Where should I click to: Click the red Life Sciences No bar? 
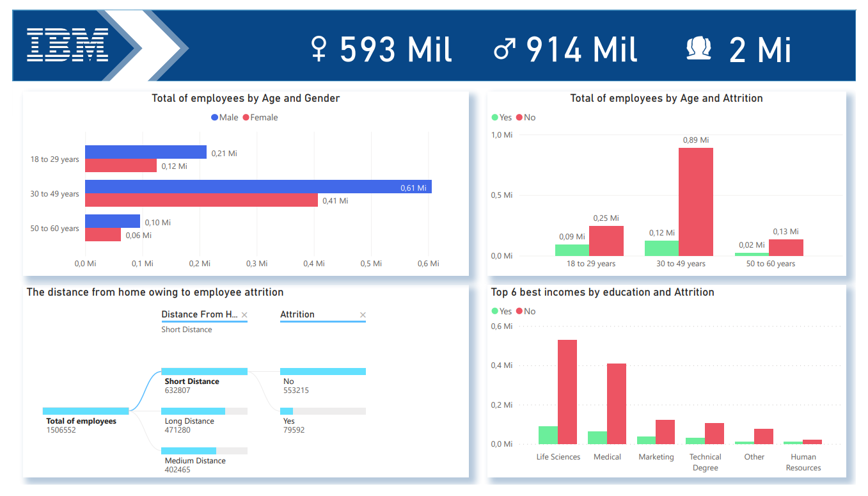[x=567, y=392]
